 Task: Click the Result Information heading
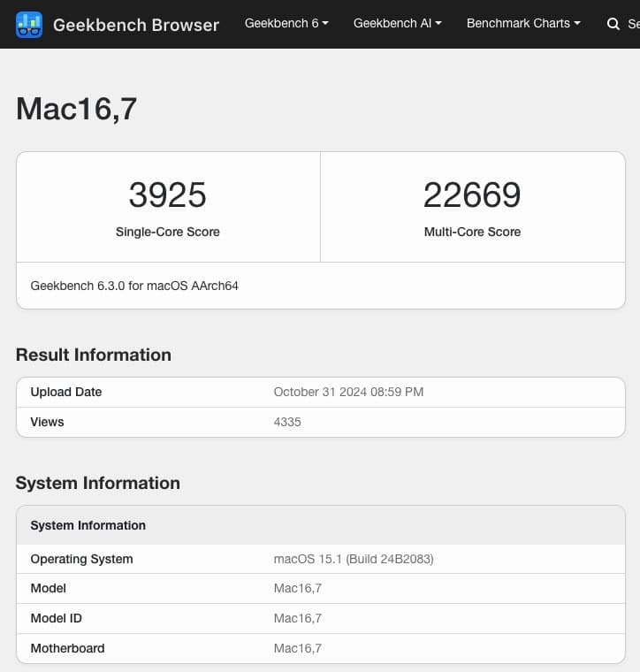94,355
